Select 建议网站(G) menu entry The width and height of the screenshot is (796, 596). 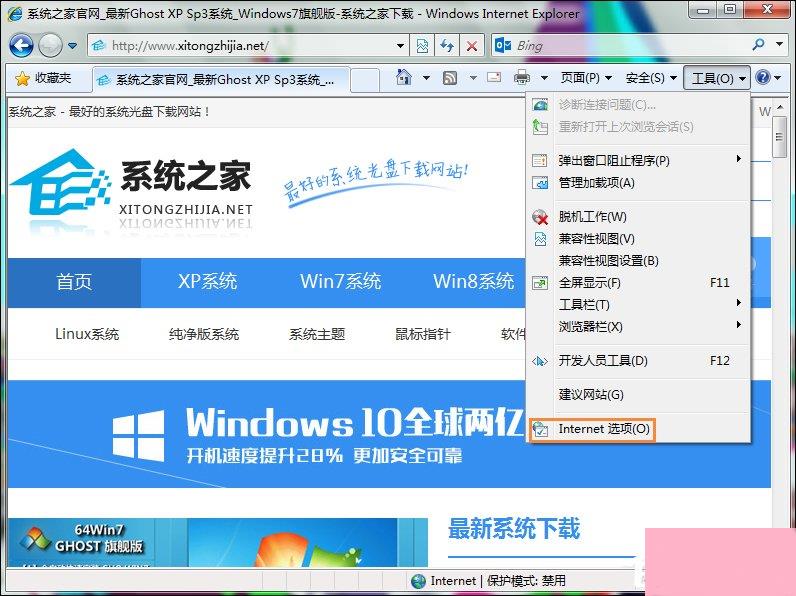639,394
